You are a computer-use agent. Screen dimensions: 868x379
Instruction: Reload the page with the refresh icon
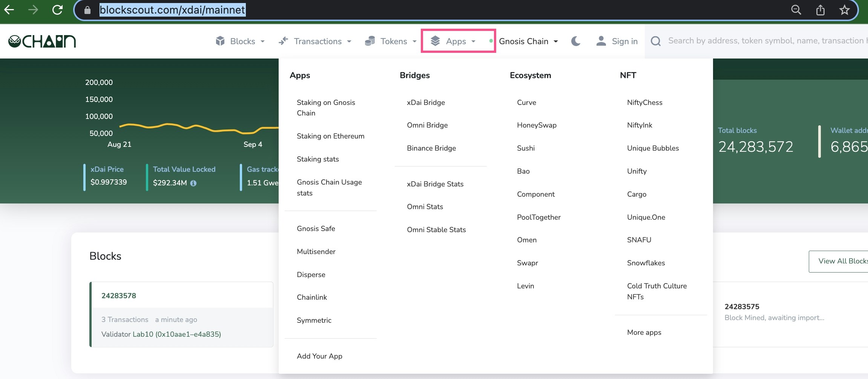pos(57,10)
